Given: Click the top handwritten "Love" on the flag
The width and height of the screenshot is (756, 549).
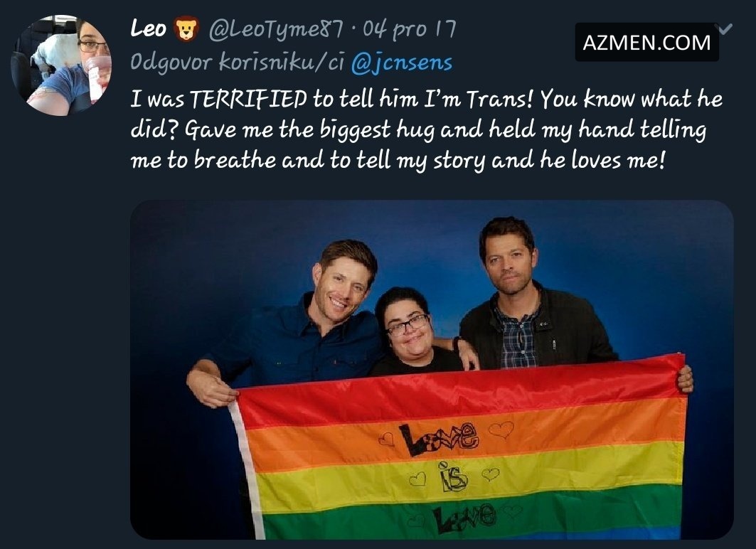Looking at the screenshot, I should click(x=440, y=440).
